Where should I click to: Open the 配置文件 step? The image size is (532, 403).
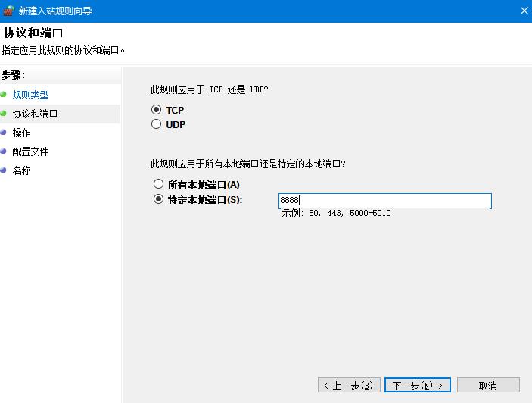(x=30, y=152)
